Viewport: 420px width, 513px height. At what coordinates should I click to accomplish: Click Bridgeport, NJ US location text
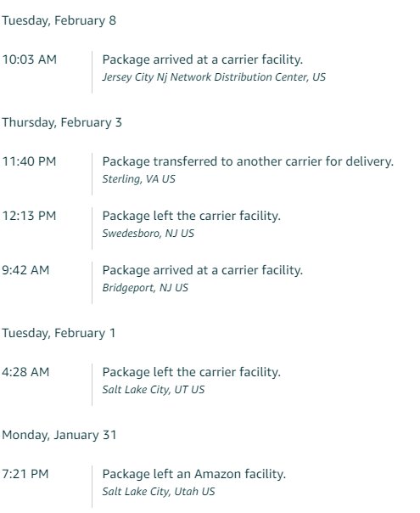145,288
